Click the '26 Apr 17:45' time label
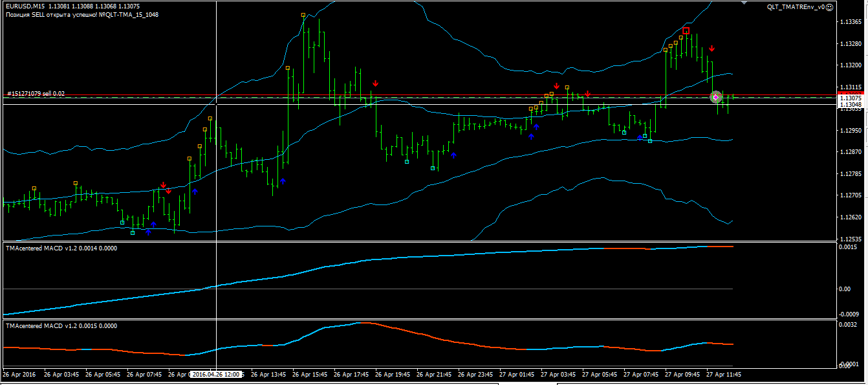 pyautogui.click(x=351, y=374)
